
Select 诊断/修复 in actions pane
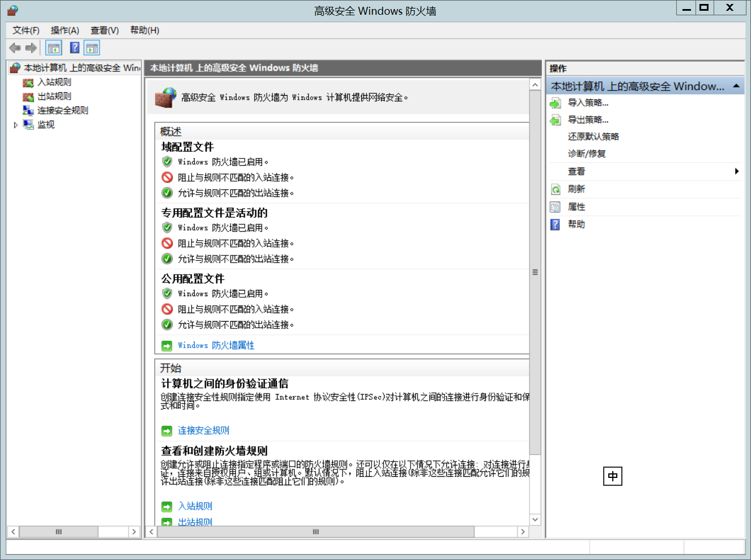587,153
